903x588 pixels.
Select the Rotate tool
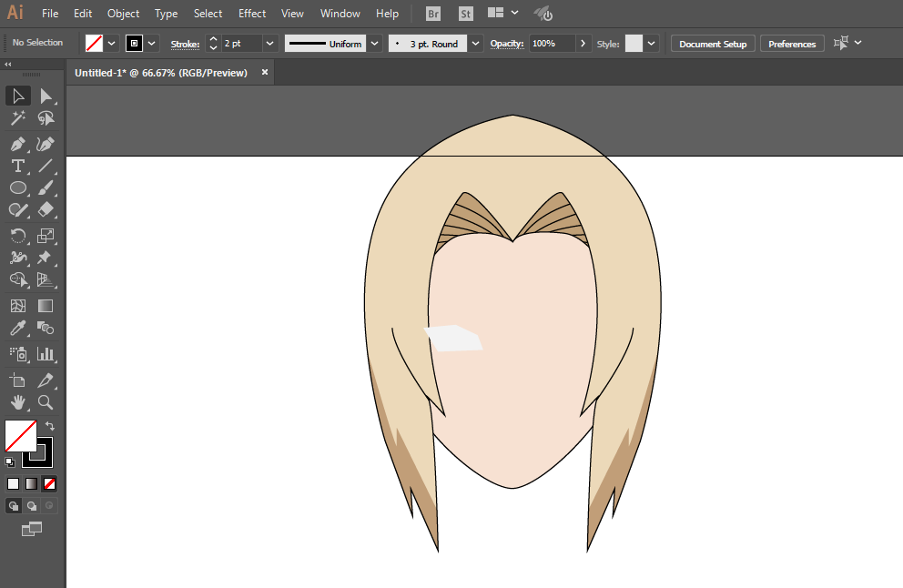click(18, 236)
